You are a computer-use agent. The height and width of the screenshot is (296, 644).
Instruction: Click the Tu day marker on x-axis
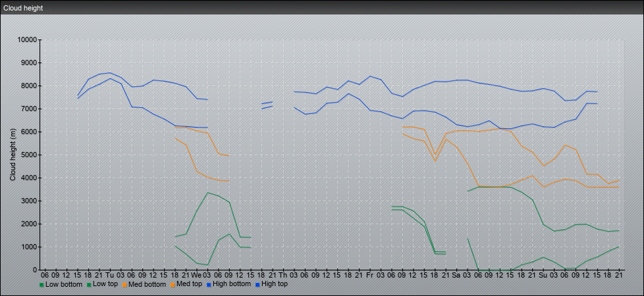coord(109,274)
